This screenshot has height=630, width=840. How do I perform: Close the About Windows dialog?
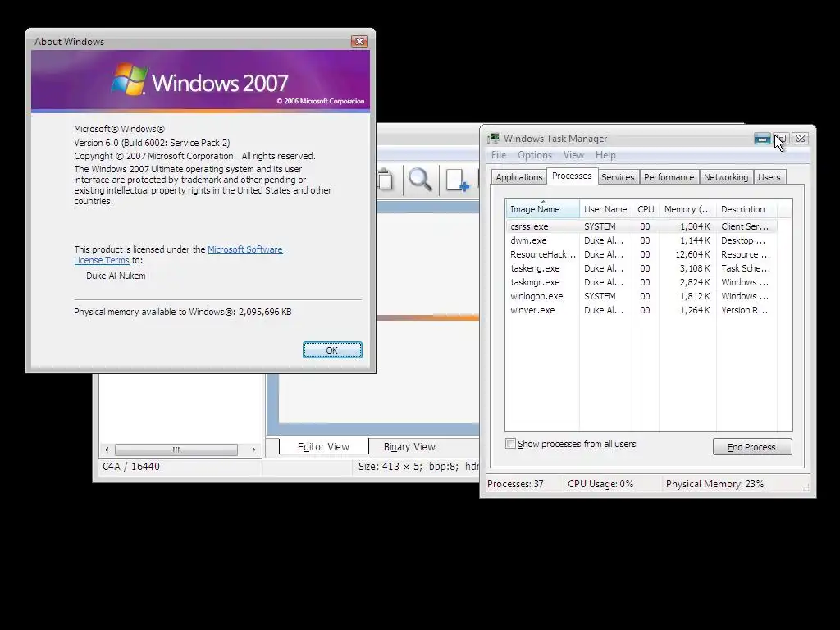pyautogui.click(x=359, y=41)
